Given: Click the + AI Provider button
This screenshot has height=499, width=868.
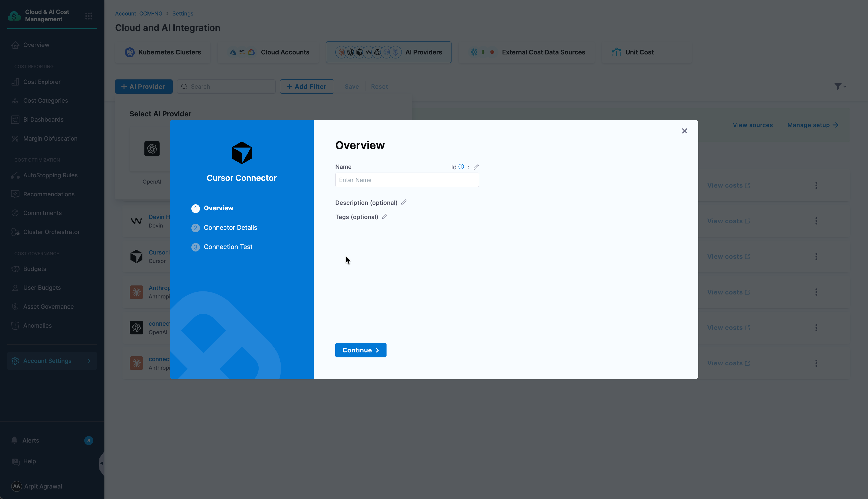Looking at the screenshot, I should (144, 86).
